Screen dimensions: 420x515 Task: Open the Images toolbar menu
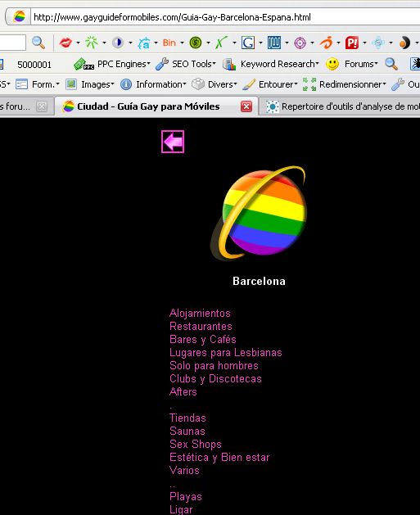tap(89, 84)
